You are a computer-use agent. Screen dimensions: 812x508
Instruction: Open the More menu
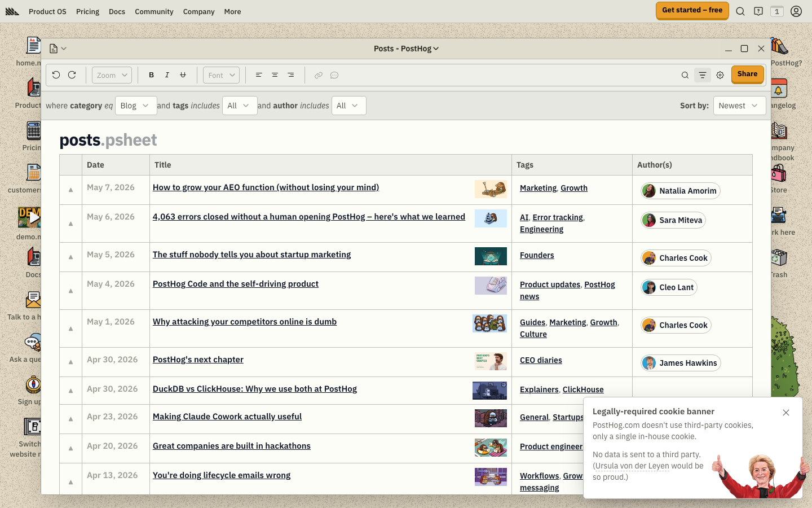(232, 11)
